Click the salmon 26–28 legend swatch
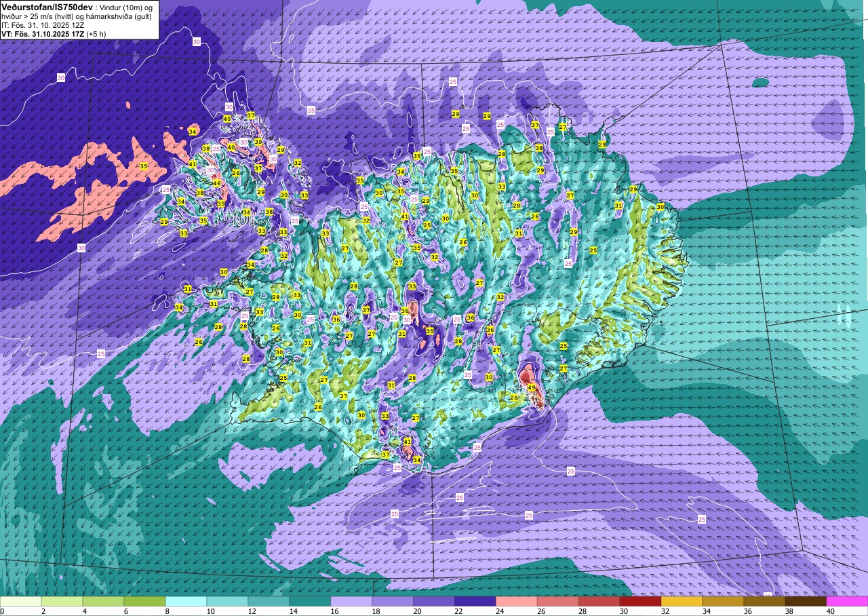868x616 pixels. coord(558,601)
